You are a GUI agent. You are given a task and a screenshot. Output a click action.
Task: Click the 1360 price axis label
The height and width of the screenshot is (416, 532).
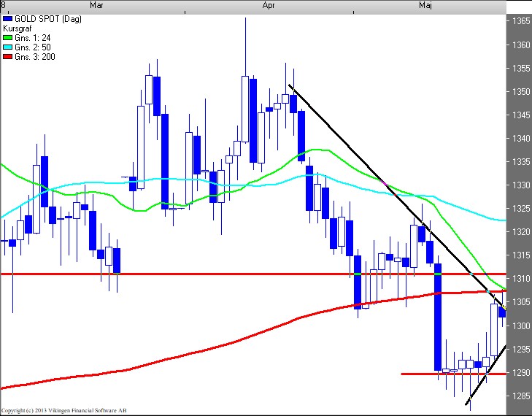[521, 45]
